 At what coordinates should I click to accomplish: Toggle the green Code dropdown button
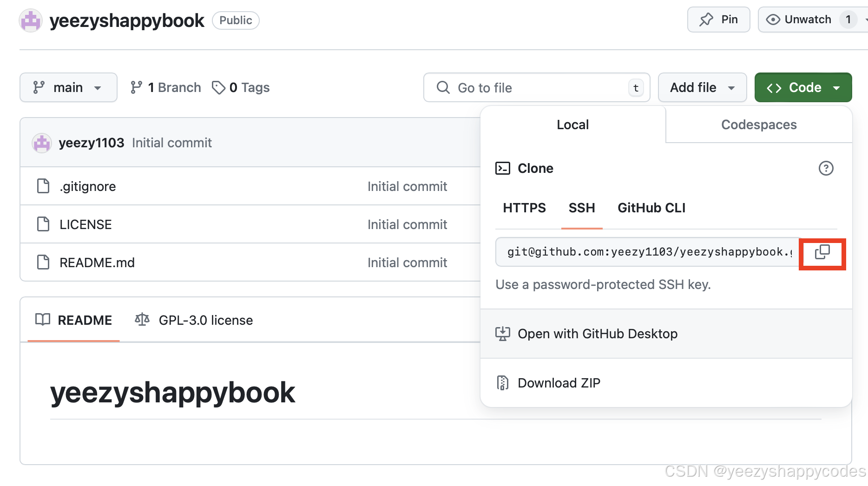803,87
